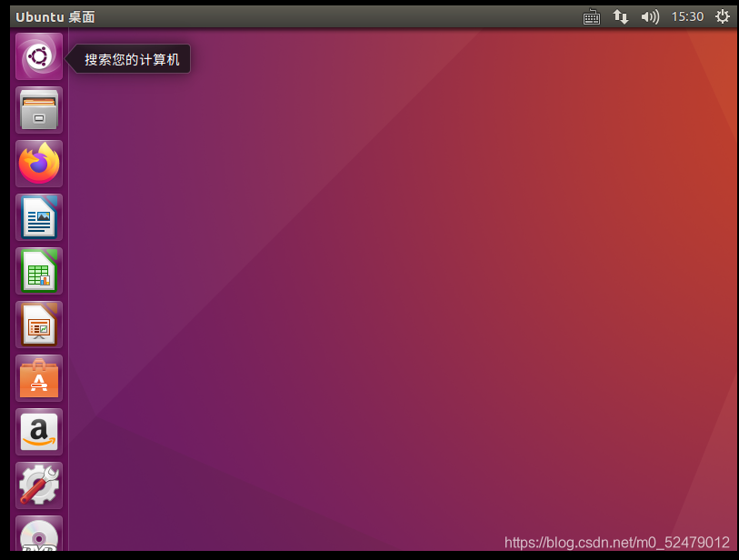The image size is (739, 560).
Task: Launch Ubuntu Software center
Action: pos(39,378)
